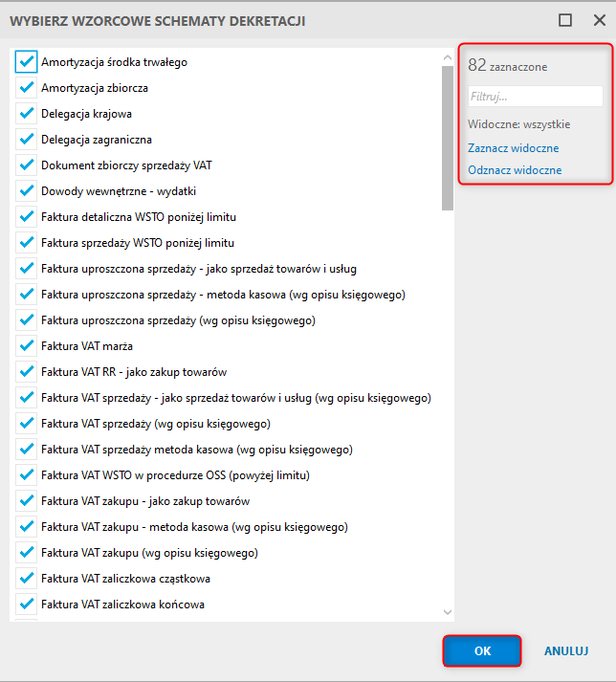Click the vertical scrollbar thumb

[448, 138]
